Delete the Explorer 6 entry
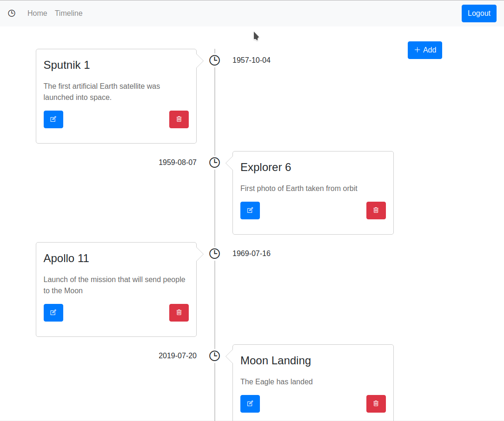The image size is (504, 421). (x=376, y=210)
